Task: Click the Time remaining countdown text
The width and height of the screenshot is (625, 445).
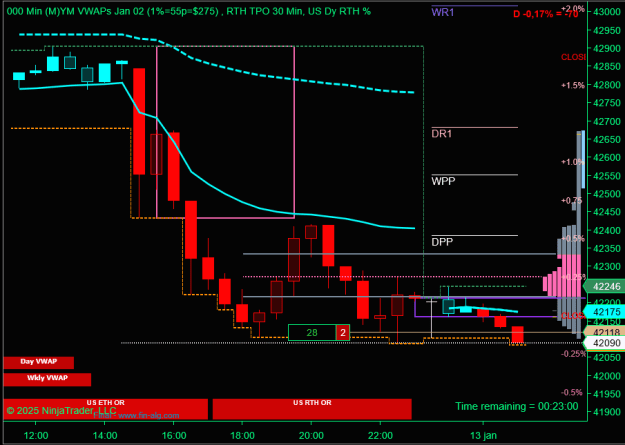Action: [x=517, y=406]
